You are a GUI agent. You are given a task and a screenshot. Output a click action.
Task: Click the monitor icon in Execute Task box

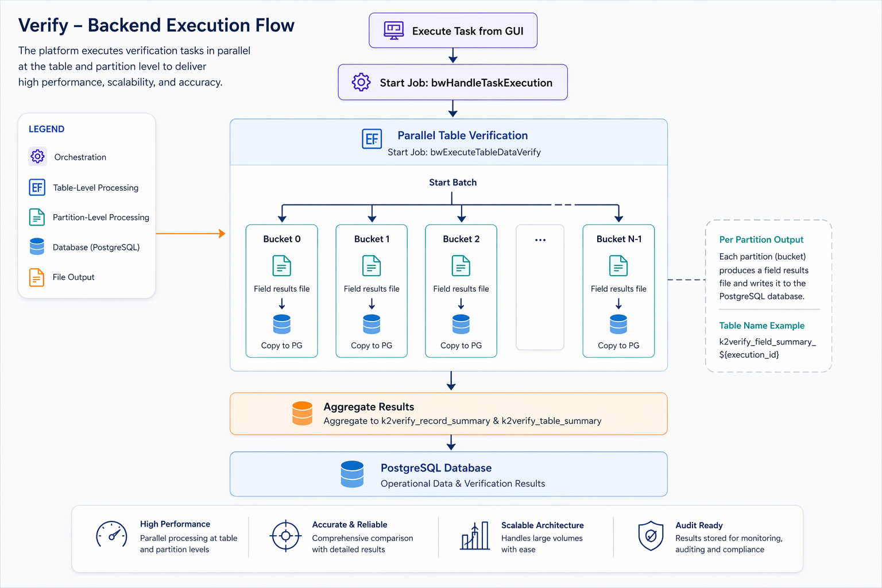394,30
